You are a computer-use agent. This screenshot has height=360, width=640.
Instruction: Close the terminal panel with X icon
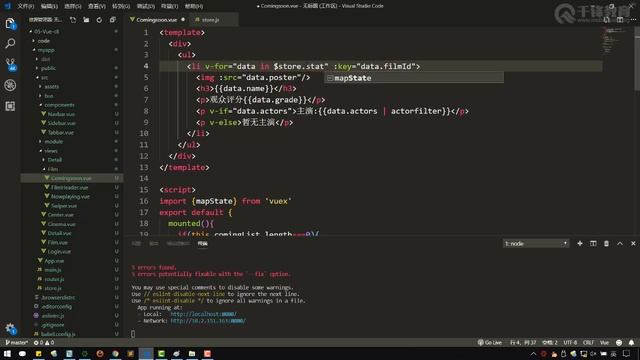click(633, 243)
